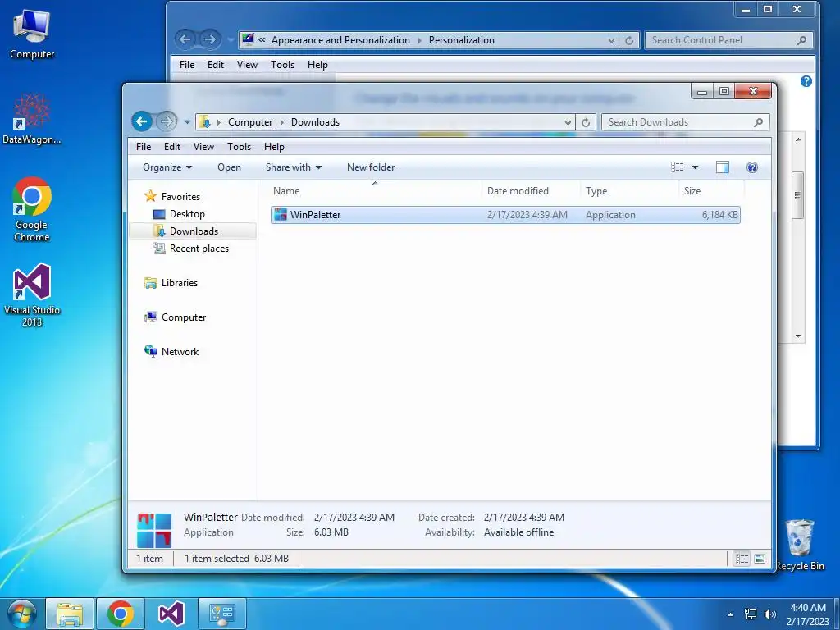Image resolution: width=840 pixels, height=630 pixels.
Task: Select the WinPaletter file icon
Action: click(281, 214)
